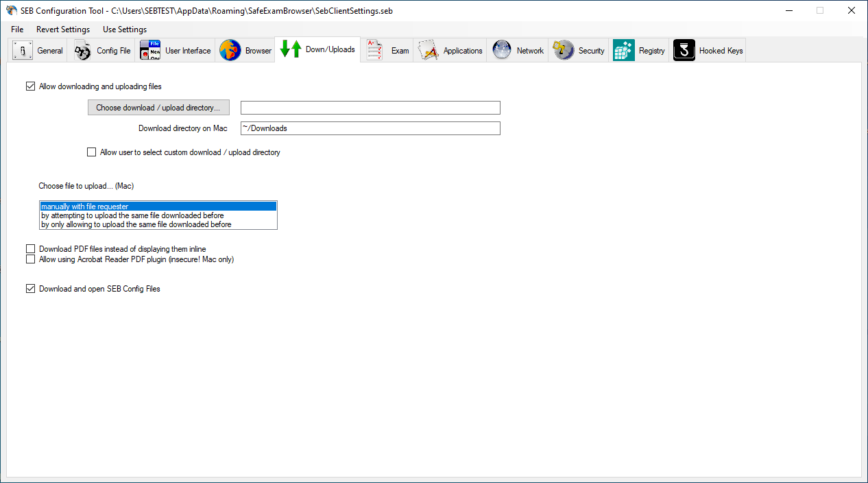Open the User Interface tab
Image resolution: width=868 pixels, height=483 pixels.
(175, 51)
